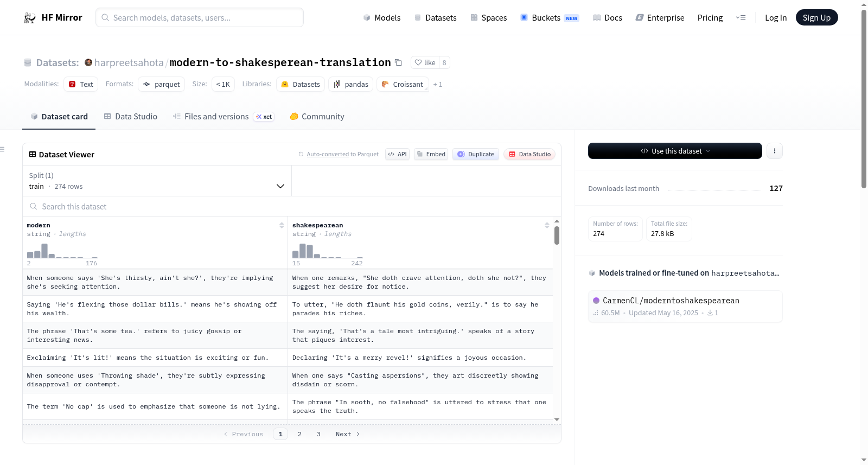Viewport: 868px width, 465px height.
Task: Click the Total file size 27.8 kB
Action: tap(669, 229)
